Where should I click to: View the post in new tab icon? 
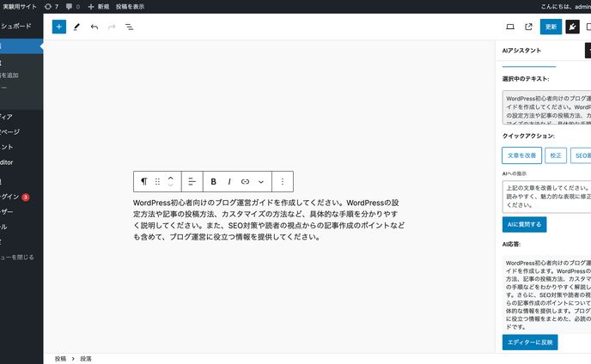(528, 27)
